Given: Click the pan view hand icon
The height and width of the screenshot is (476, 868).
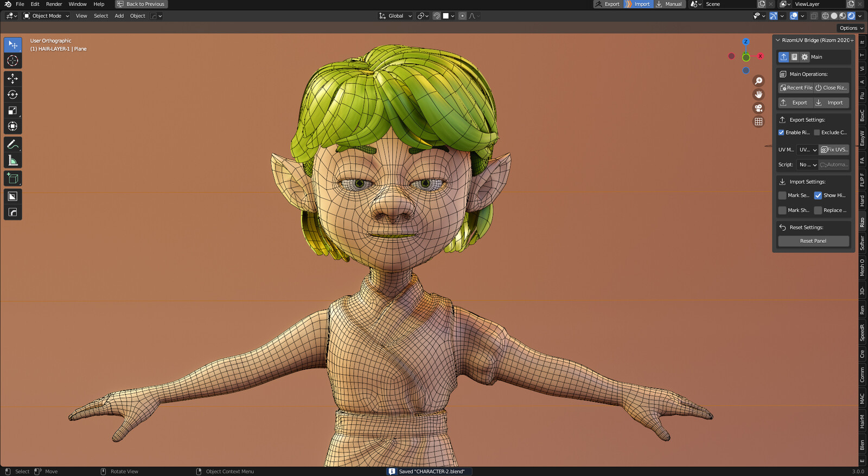Looking at the screenshot, I should coord(758,94).
